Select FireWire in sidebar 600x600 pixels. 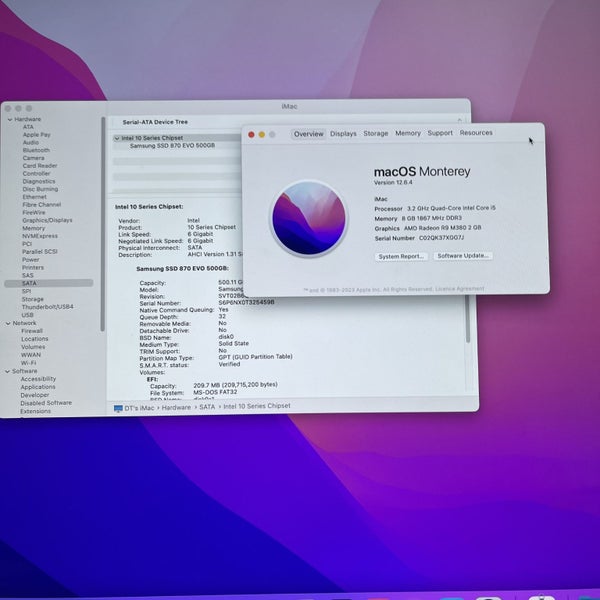tap(34, 212)
